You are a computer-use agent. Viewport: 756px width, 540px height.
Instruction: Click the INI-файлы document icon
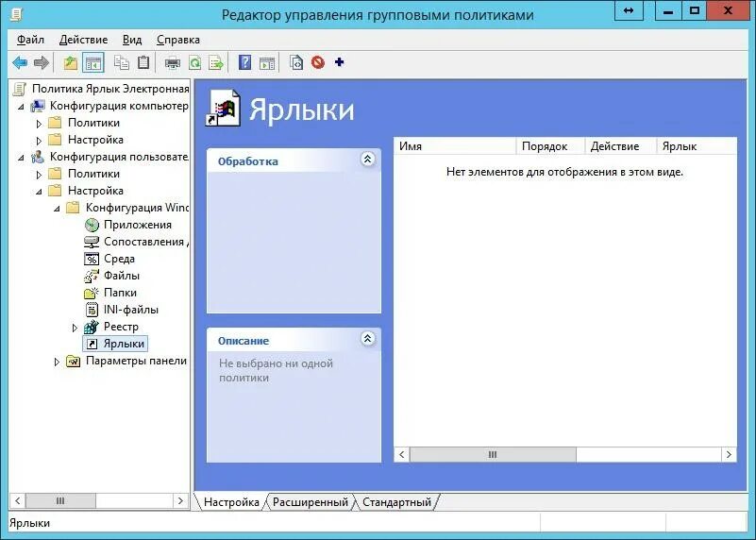(x=92, y=310)
